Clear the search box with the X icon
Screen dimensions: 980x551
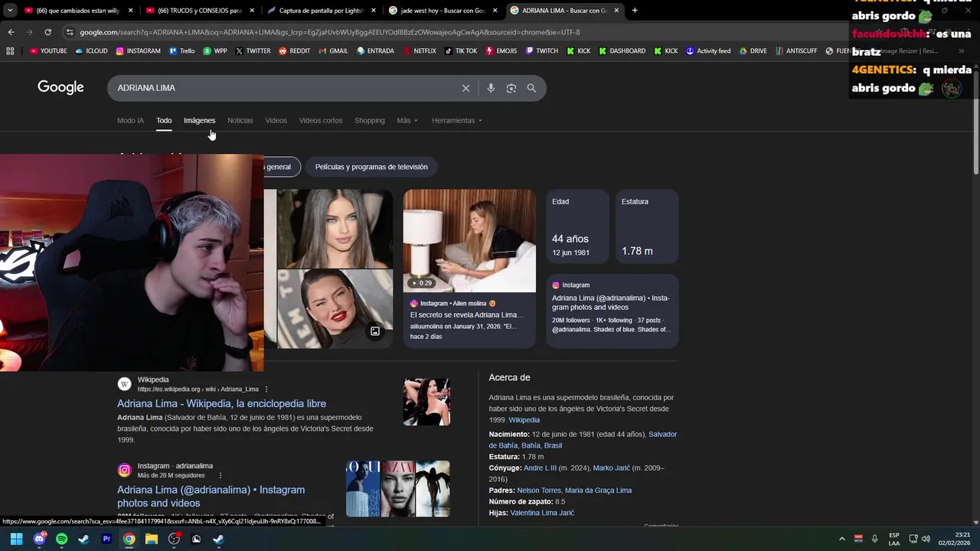pos(465,88)
